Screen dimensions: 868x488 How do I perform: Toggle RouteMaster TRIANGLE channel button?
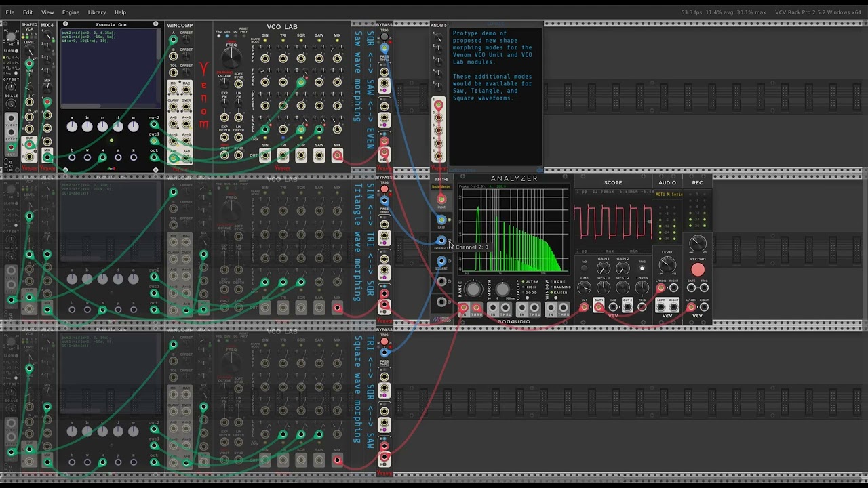click(449, 240)
